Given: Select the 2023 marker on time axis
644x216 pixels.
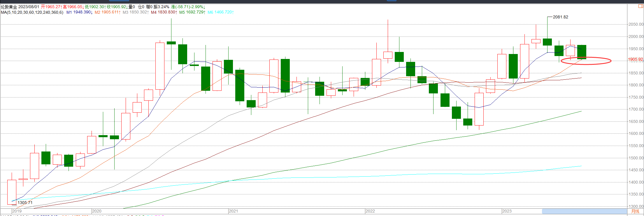Looking at the screenshot, I should (x=507, y=211).
